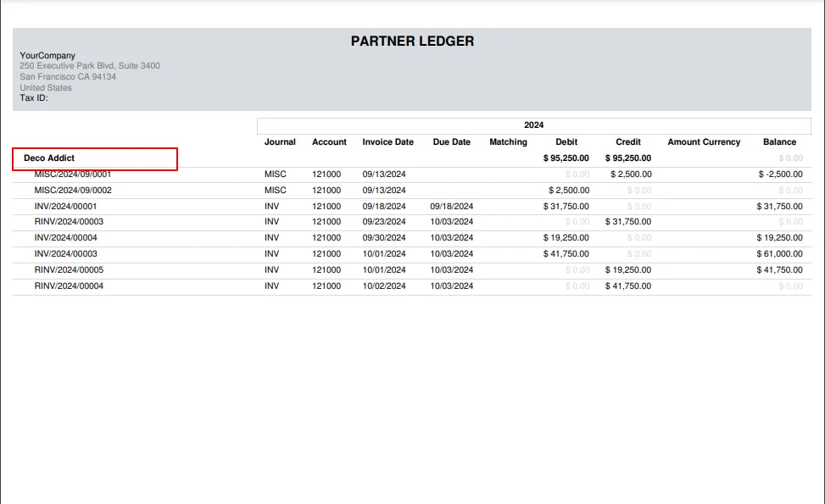Click the Account column header

click(329, 142)
